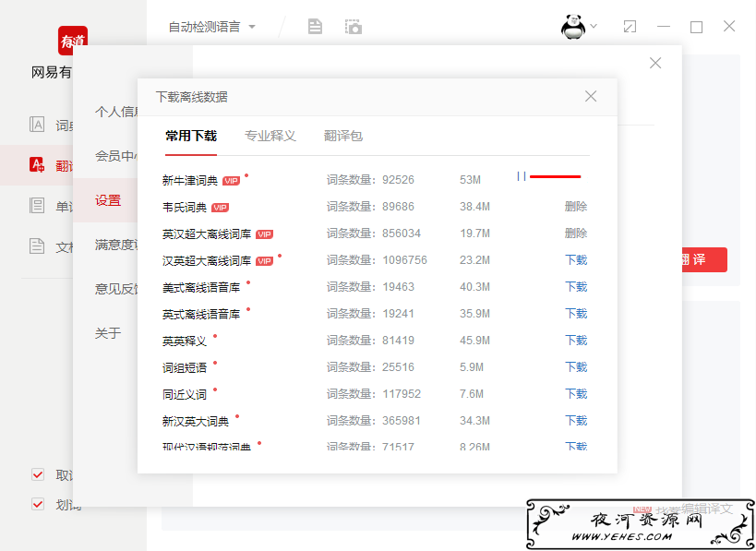Select 会员中心 in settings menu
The height and width of the screenshot is (551, 756).
pyautogui.click(x=116, y=156)
